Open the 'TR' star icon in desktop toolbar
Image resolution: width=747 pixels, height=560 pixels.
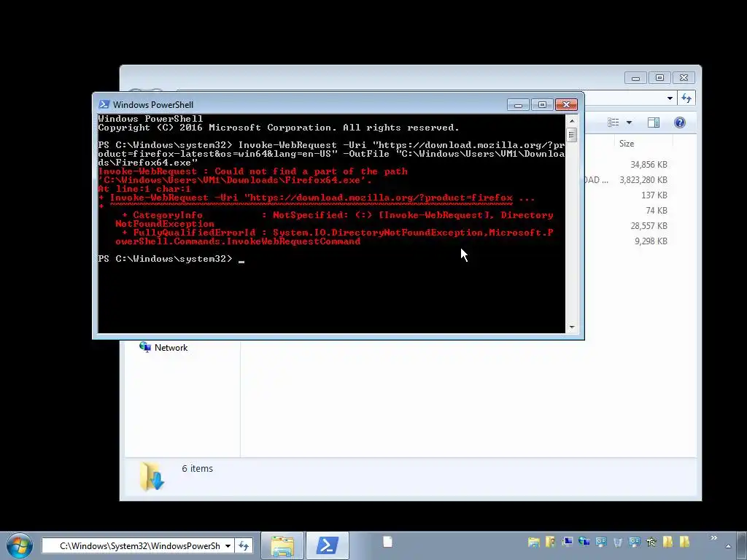pyautogui.click(x=651, y=542)
